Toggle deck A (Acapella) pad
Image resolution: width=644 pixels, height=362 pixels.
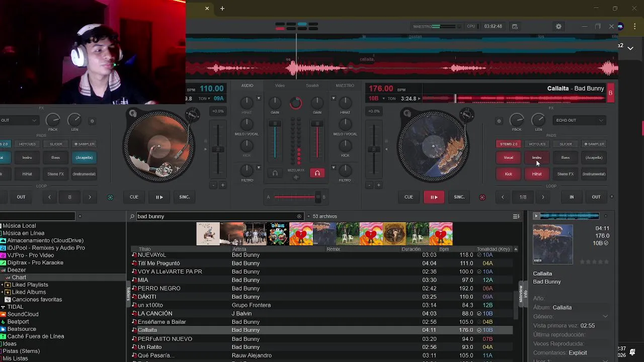(84, 158)
